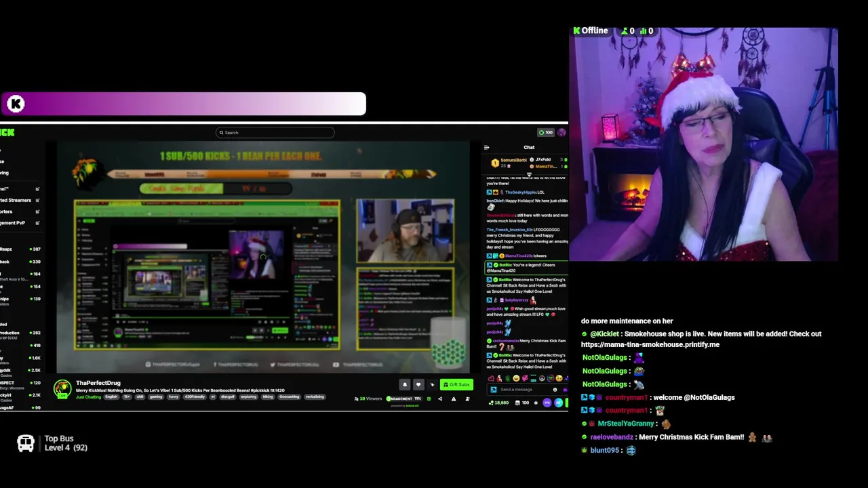Click raelovebandz Merry Christmas message
Screen dimensions: 868x488
691,437
